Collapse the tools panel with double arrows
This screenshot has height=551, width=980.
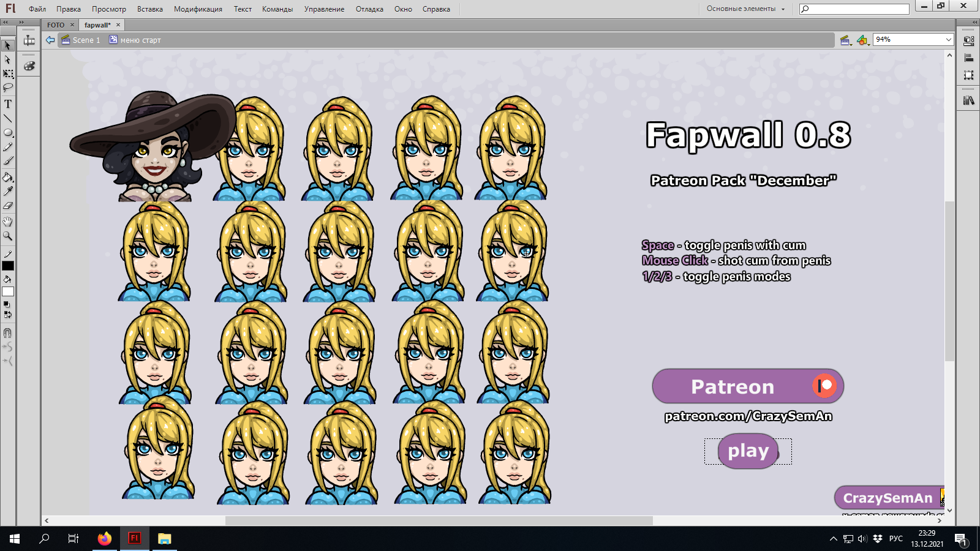pyautogui.click(x=5, y=22)
